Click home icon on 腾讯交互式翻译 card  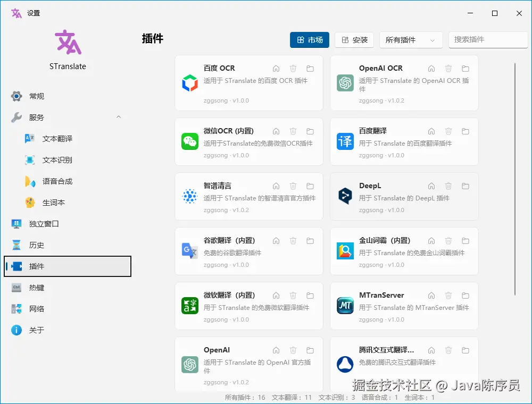click(x=431, y=350)
